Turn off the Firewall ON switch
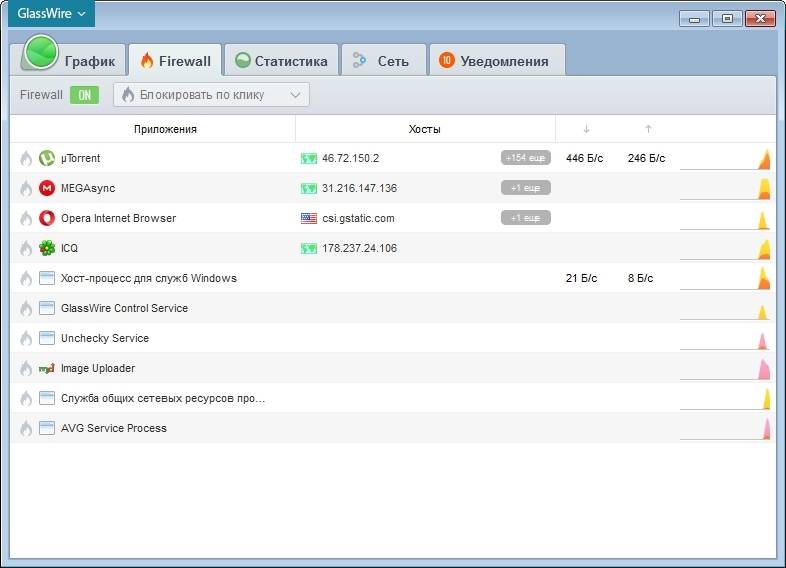 [84, 95]
